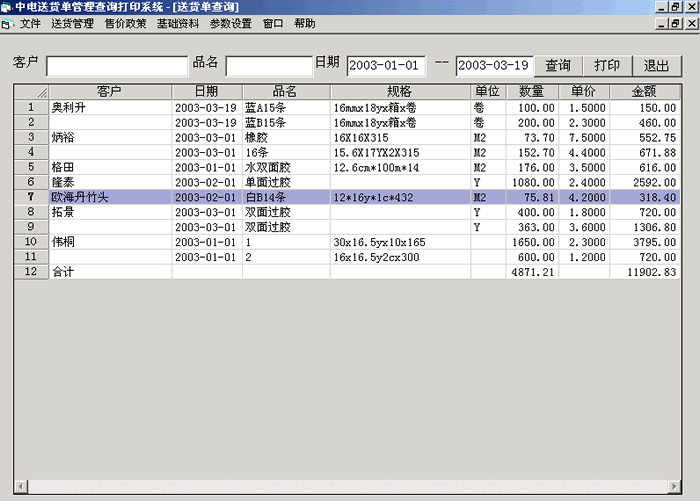The height and width of the screenshot is (501, 700).
Task: Open the 基础资料 menu
Action: point(178,23)
